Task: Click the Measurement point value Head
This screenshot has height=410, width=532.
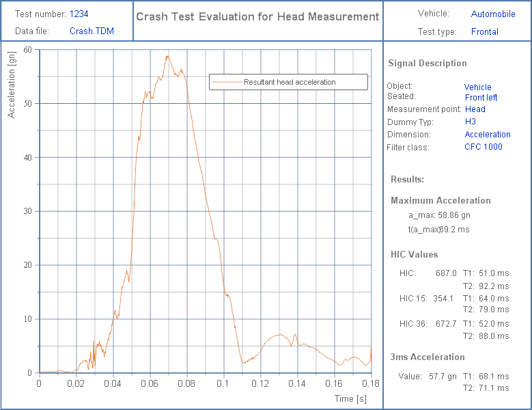Action: (x=475, y=109)
